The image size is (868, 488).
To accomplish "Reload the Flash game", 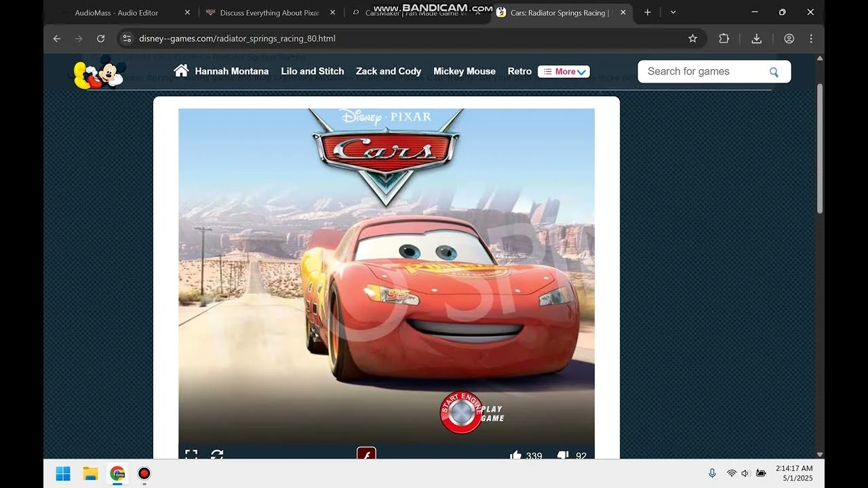I will tap(216, 455).
